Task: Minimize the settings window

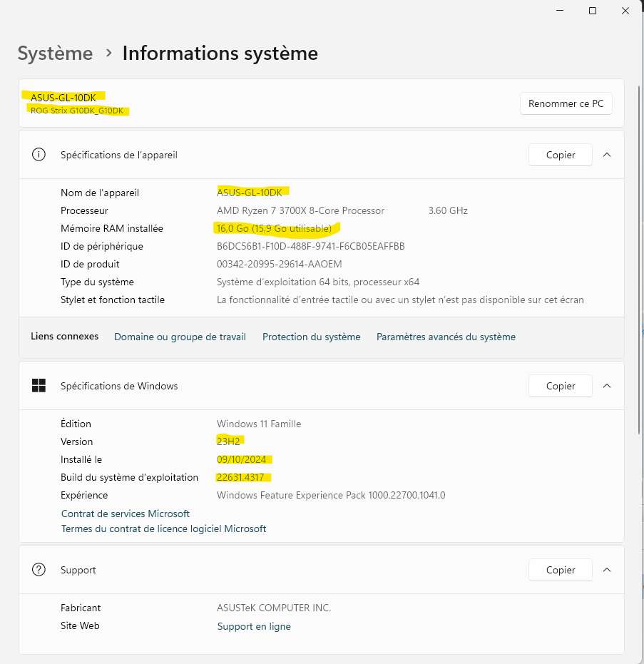Action: (x=560, y=11)
